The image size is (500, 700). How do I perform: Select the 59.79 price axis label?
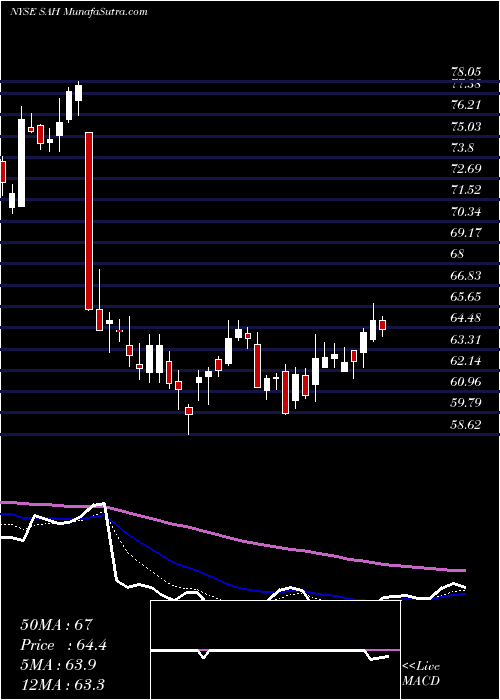click(466, 403)
